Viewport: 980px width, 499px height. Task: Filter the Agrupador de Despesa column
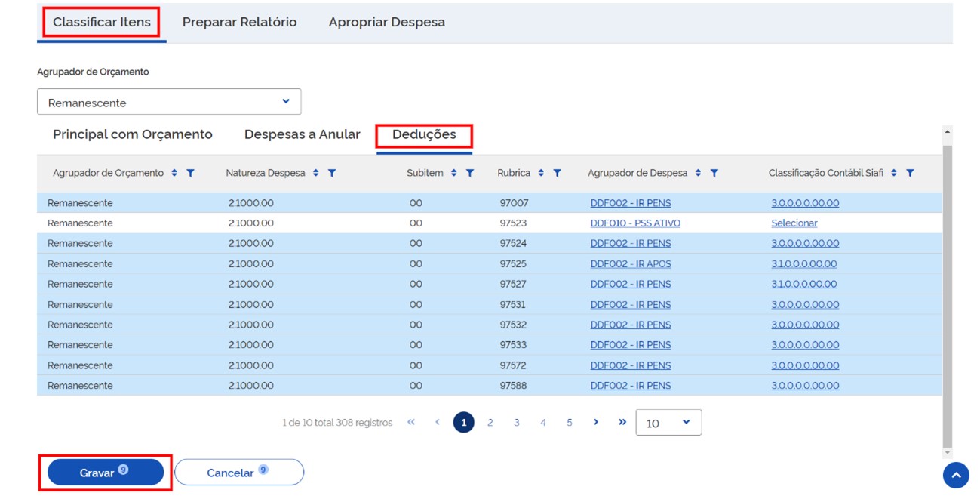pos(714,173)
